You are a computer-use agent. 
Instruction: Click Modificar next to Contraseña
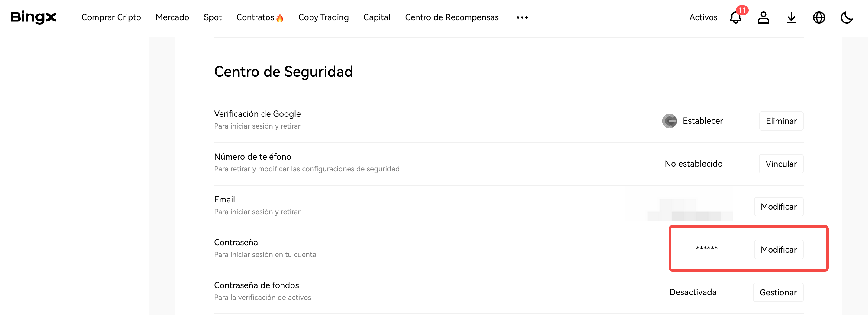coord(778,249)
